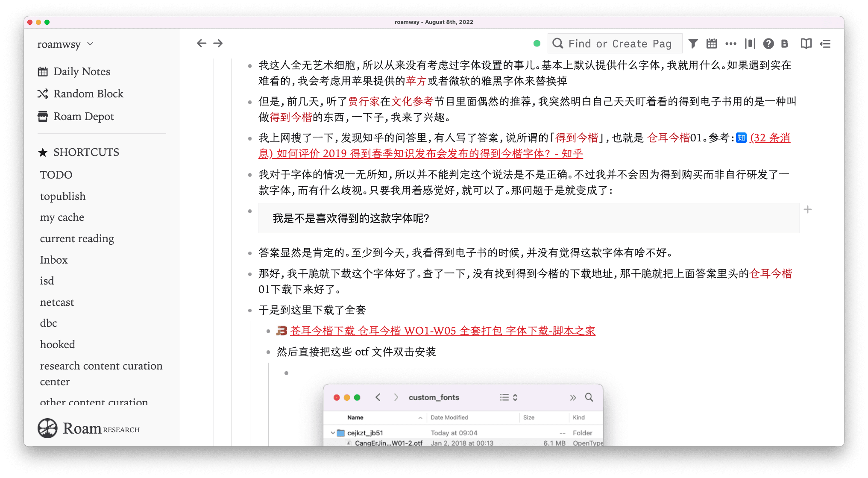Open the calendar icon in the toolbar
Screen dimensions: 868x478
pos(712,43)
